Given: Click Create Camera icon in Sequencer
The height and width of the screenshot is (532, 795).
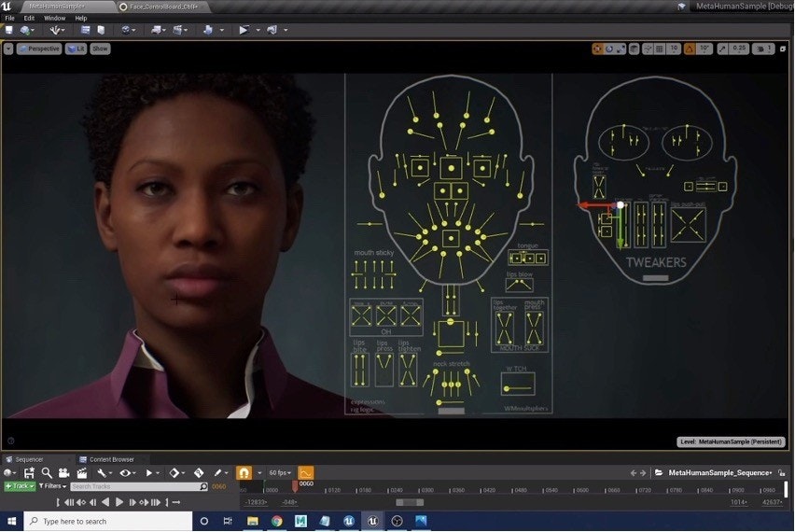Looking at the screenshot, I should click(63, 473).
